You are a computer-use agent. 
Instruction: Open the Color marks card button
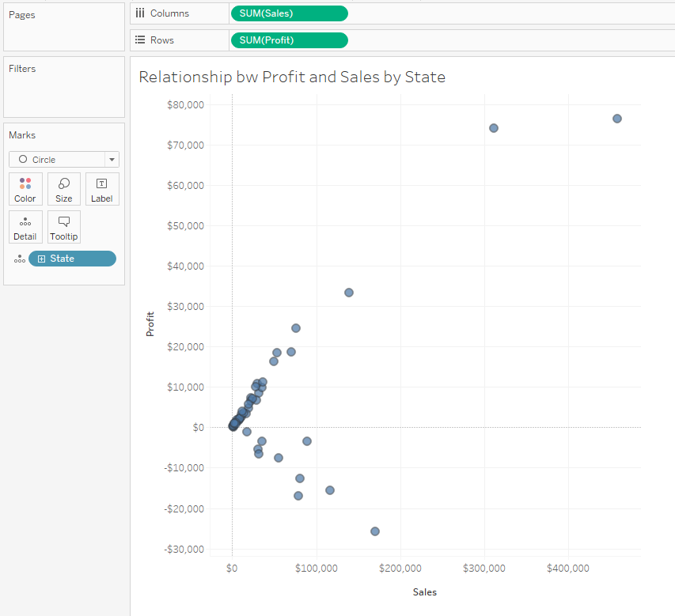point(25,189)
